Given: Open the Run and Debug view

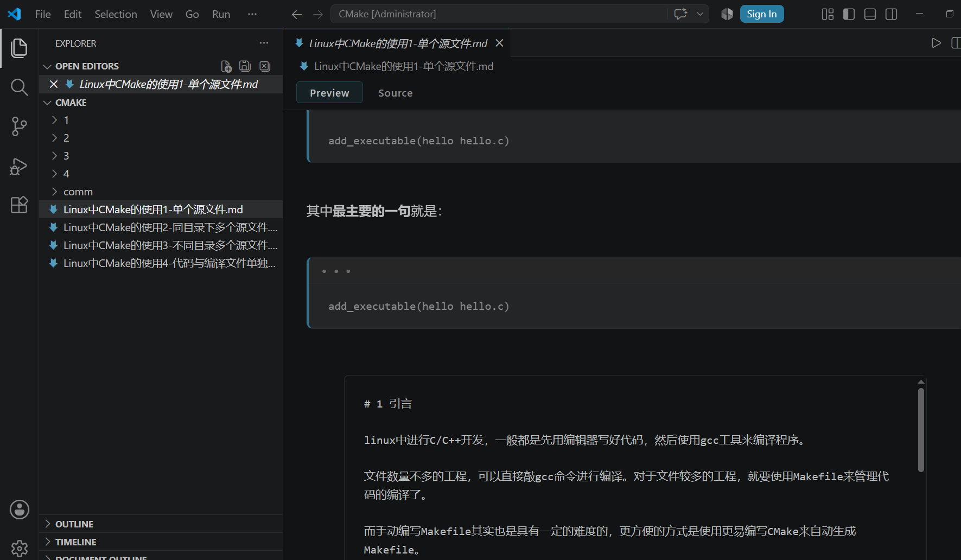Looking at the screenshot, I should [19, 166].
